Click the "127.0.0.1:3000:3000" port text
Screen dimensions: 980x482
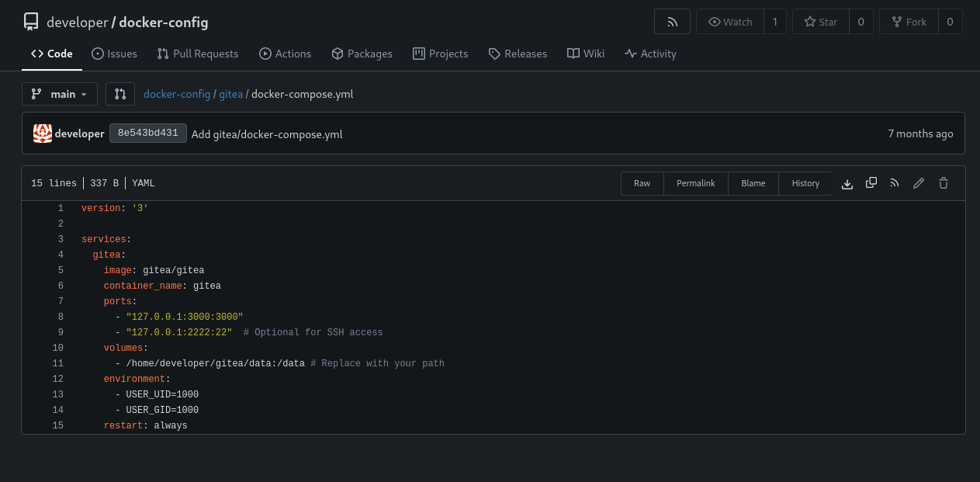pos(185,317)
